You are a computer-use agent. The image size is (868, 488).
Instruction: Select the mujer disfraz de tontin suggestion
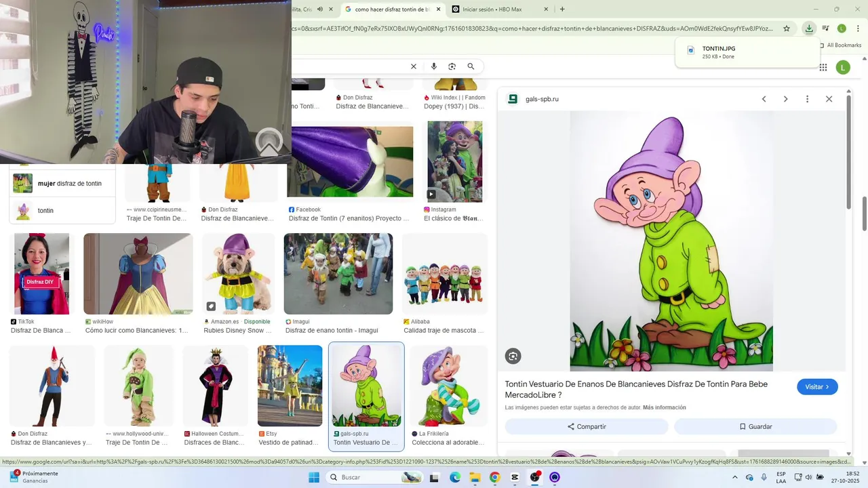(x=62, y=184)
